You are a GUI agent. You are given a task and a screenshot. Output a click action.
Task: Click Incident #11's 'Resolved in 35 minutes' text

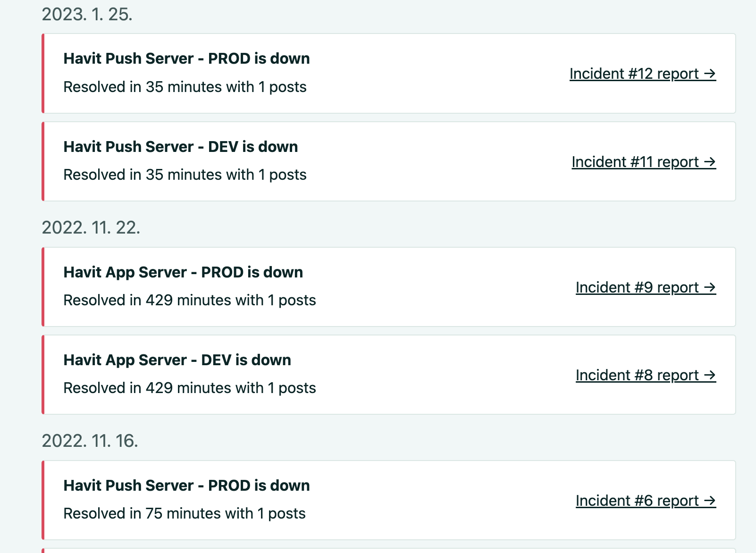185,175
